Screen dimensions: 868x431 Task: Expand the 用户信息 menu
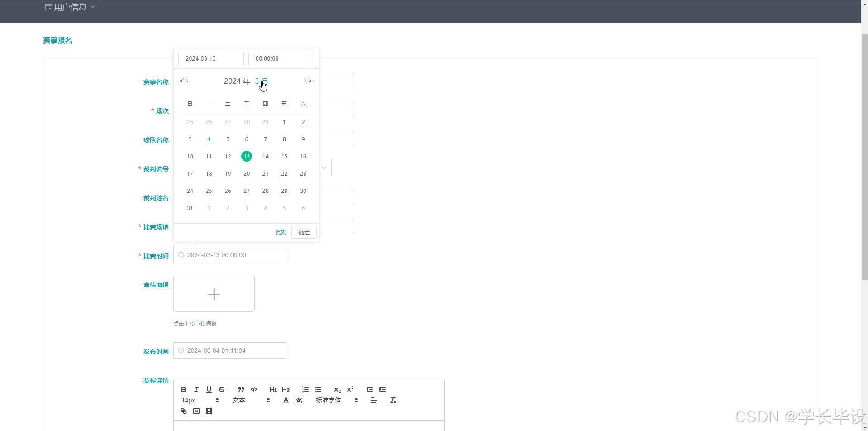[70, 7]
